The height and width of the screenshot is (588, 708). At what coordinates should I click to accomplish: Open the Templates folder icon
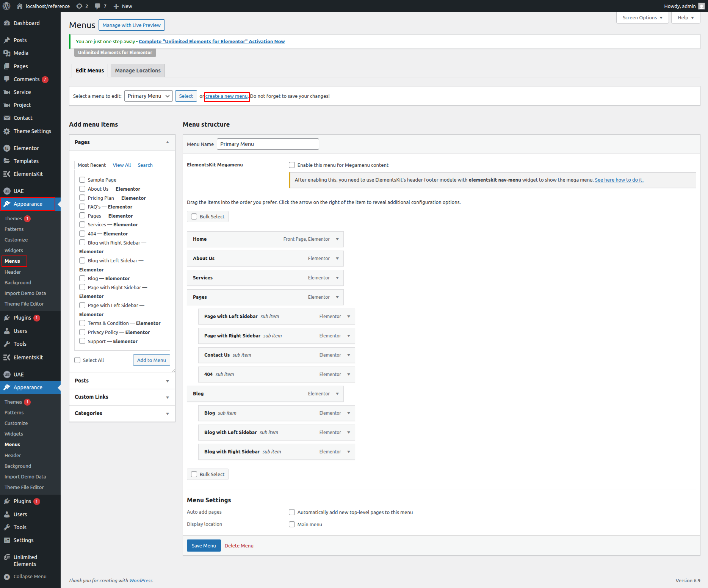7,161
